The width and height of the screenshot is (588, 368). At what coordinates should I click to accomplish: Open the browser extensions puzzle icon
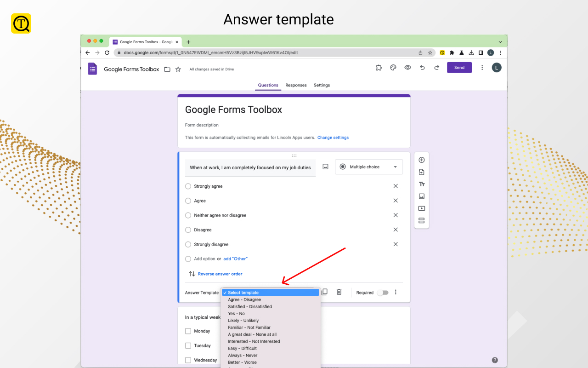click(452, 53)
